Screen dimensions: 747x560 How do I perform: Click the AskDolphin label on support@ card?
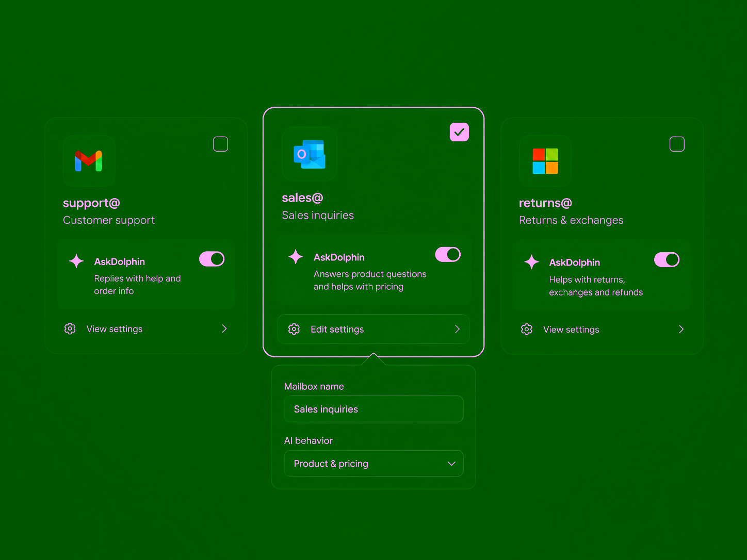(x=119, y=261)
